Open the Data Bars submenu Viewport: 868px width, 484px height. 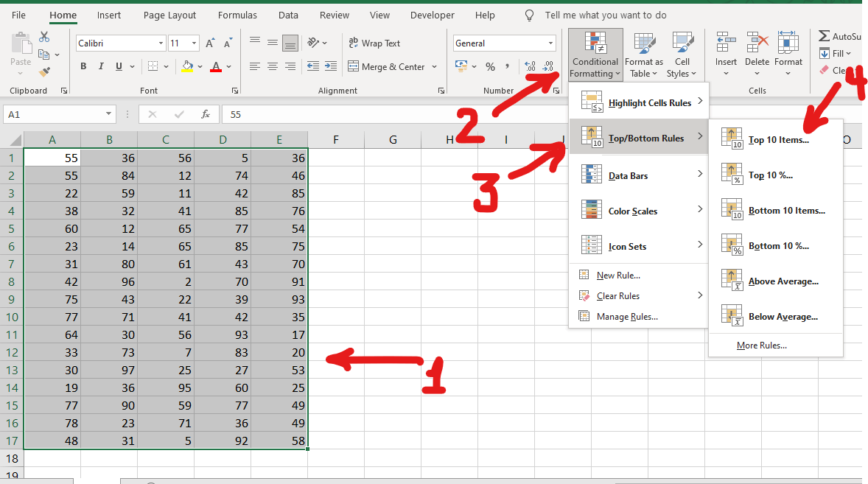coord(639,175)
